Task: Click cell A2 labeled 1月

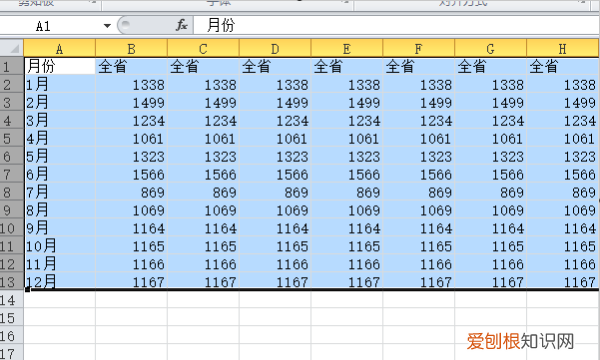Action: coord(60,85)
